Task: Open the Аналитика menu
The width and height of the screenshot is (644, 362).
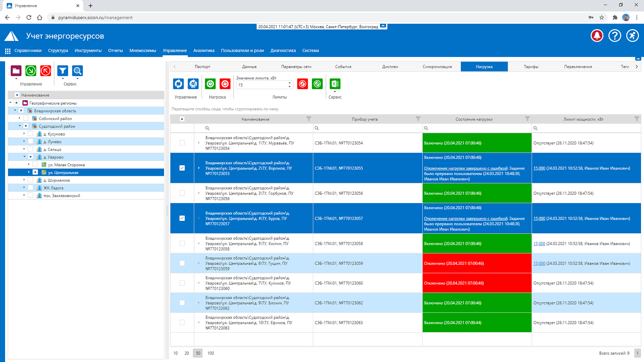Action: 204,50
